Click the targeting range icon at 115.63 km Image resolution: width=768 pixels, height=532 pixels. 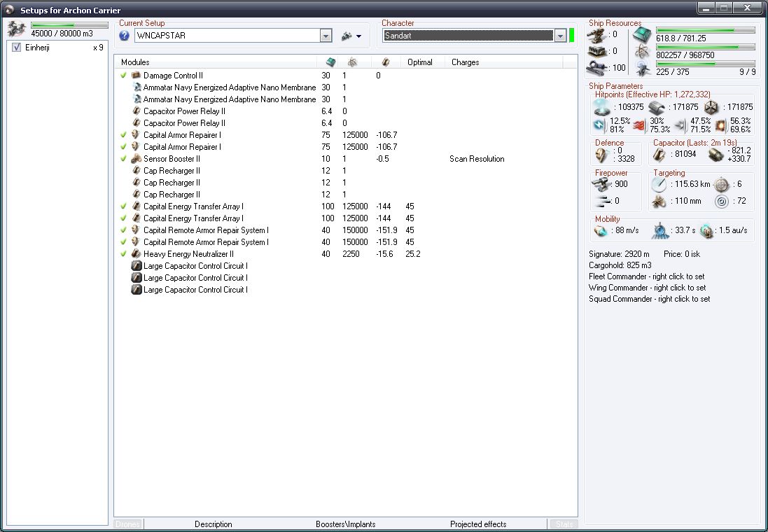pos(659,184)
